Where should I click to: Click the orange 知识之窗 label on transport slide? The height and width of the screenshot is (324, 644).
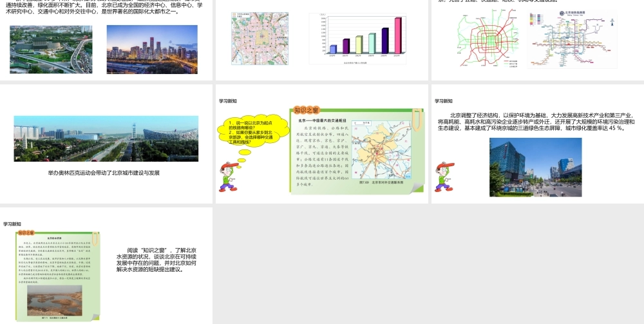[307, 110]
